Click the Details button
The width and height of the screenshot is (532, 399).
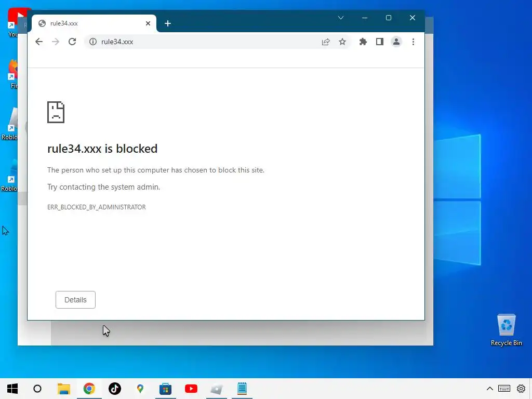point(76,300)
